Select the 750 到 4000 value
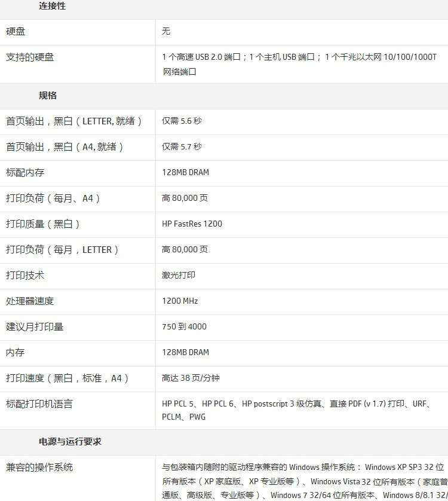This screenshot has height=501, width=448. 184,326
